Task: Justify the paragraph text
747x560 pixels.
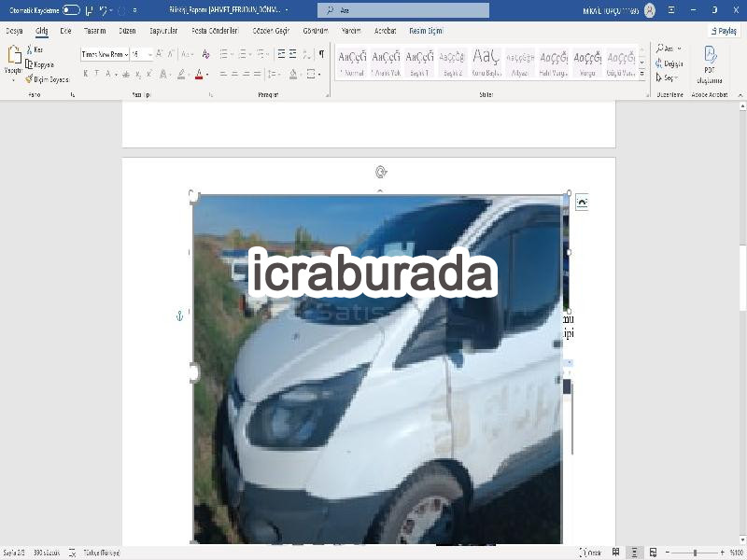Action: tap(258, 74)
